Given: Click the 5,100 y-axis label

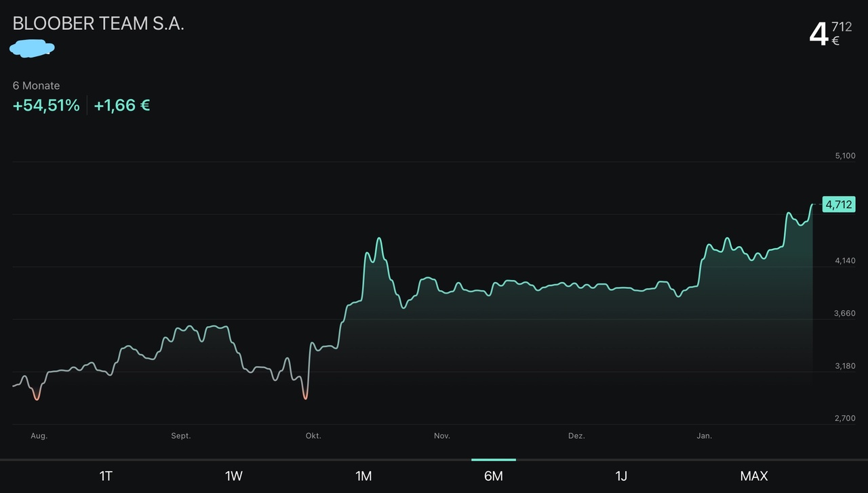Looking at the screenshot, I should tap(845, 156).
